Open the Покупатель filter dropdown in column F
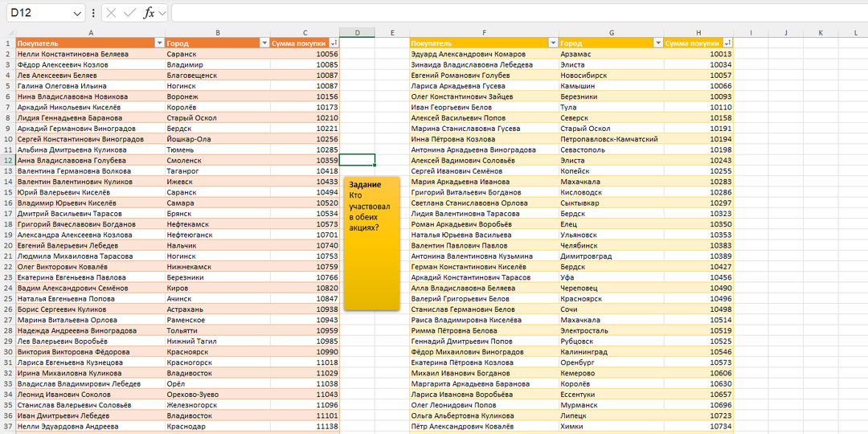The image size is (868, 434). point(553,43)
